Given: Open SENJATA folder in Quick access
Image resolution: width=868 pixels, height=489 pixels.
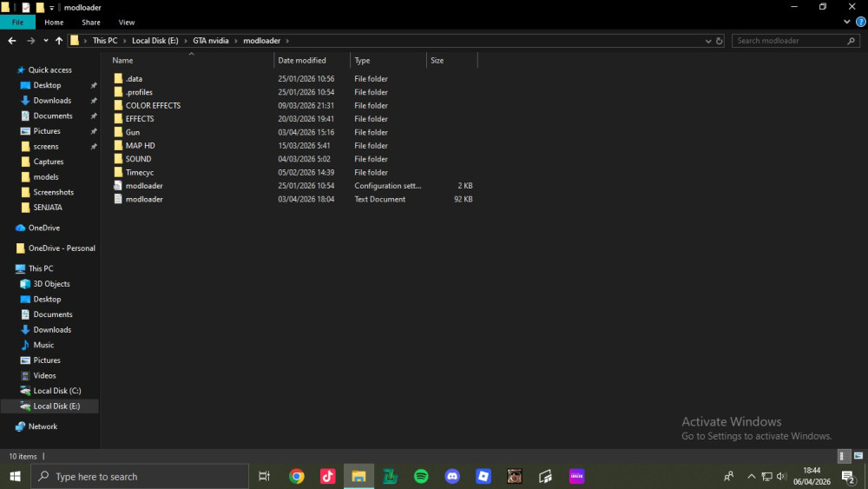Looking at the screenshot, I should (48, 207).
